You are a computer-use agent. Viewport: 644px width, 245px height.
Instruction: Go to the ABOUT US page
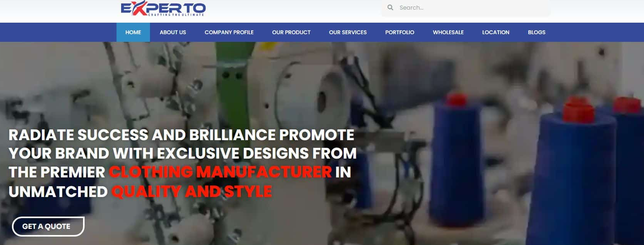[173, 32]
